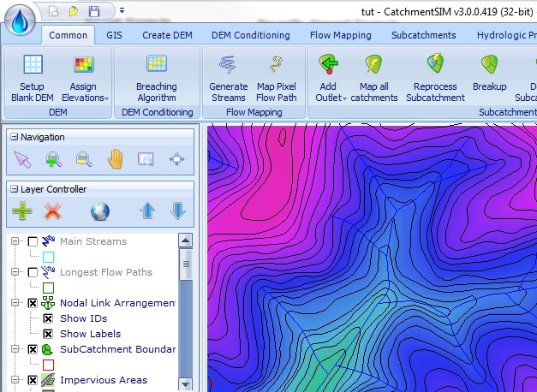
Task: Uncheck the Show IDs checkbox
Action: [x=48, y=318]
